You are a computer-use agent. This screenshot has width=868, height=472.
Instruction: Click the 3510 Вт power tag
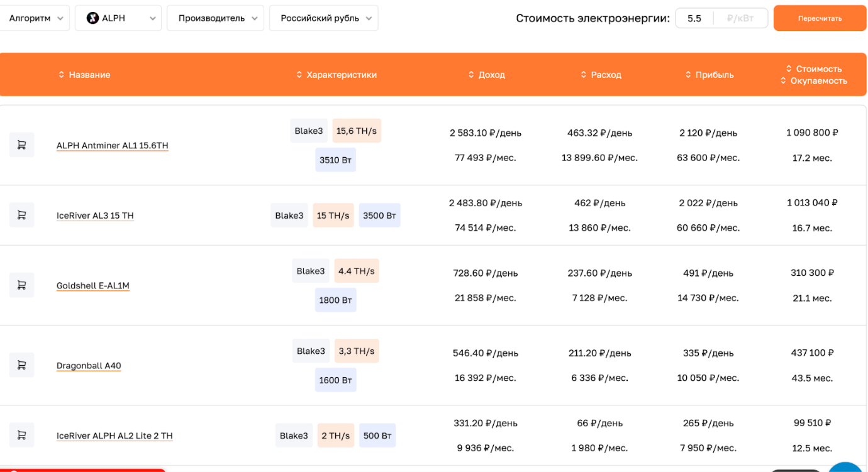tap(335, 160)
